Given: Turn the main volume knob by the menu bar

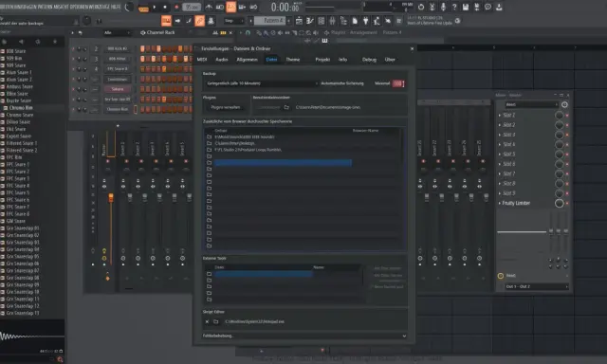Looking at the screenshot, I should (129, 7).
